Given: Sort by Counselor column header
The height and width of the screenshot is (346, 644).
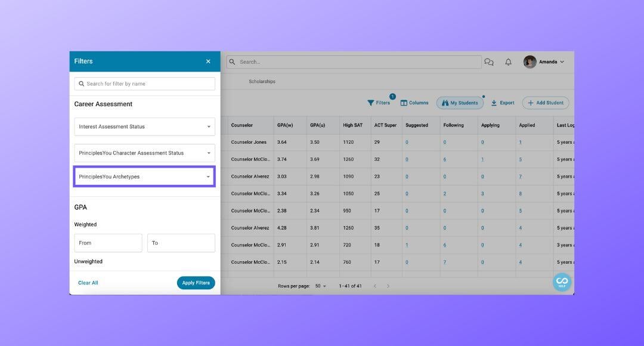Looking at the screenshot, I should coord(242,125).
